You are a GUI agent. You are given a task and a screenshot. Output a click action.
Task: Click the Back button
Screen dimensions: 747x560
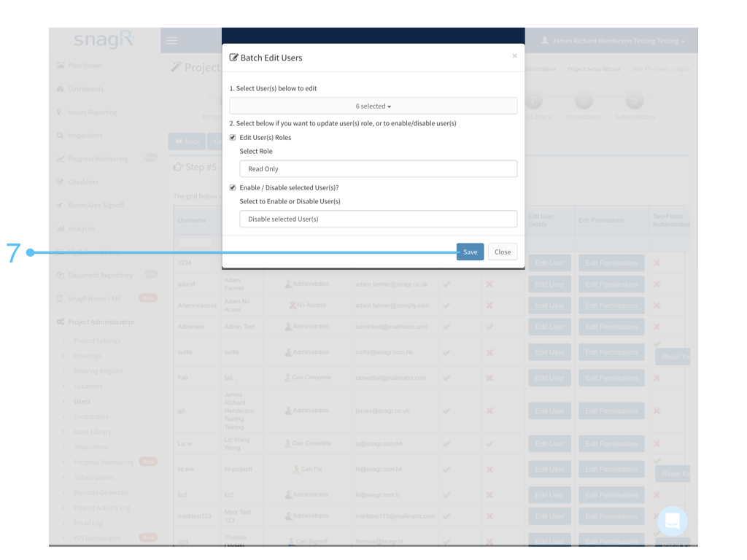(187, 141)
